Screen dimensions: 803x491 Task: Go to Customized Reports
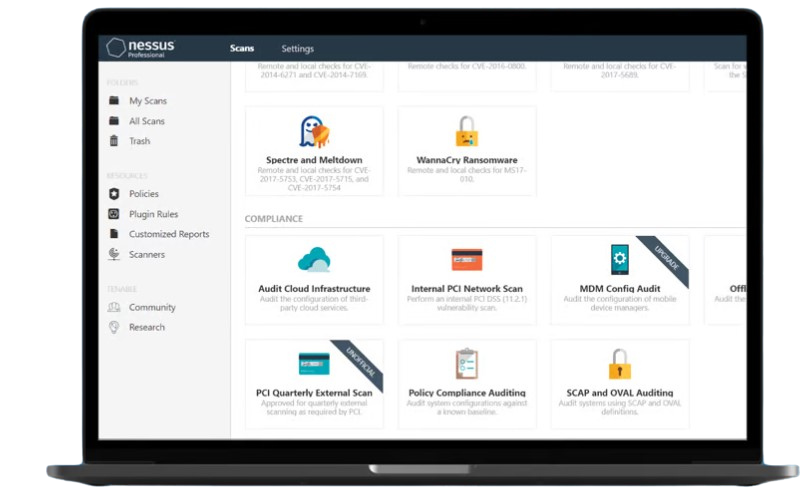point(169,234)
